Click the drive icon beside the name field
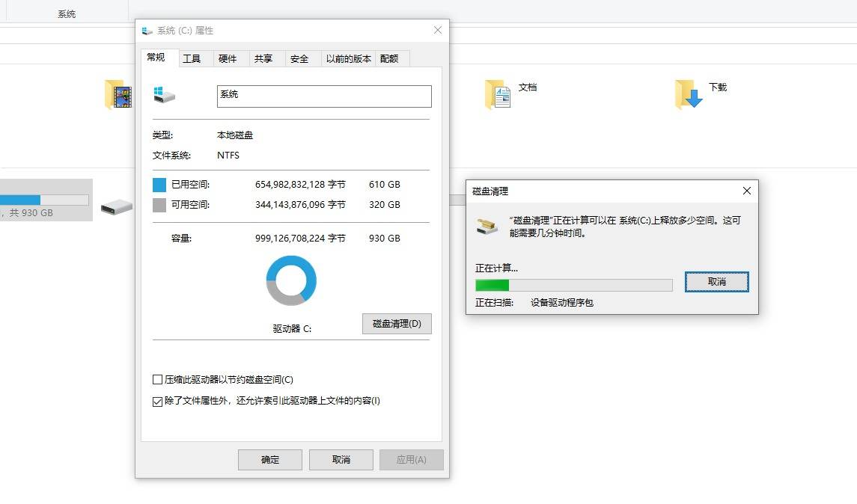Screen dimensions: 857x504 pos(164,95)
